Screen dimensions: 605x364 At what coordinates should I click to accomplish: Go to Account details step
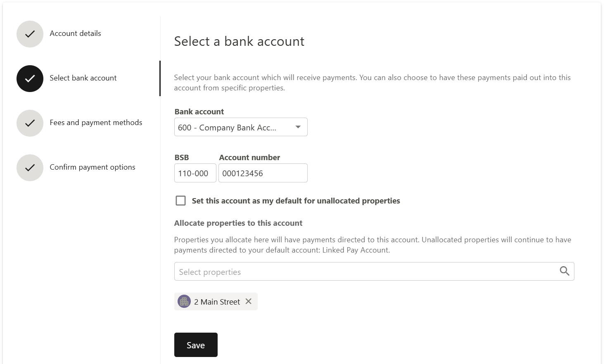coord(75,33)
